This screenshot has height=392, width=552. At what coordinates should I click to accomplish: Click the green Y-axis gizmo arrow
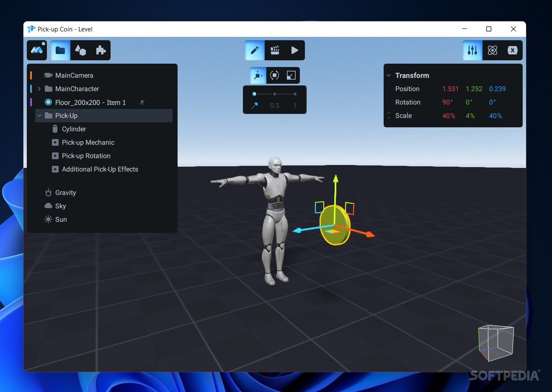coord(335,179)
